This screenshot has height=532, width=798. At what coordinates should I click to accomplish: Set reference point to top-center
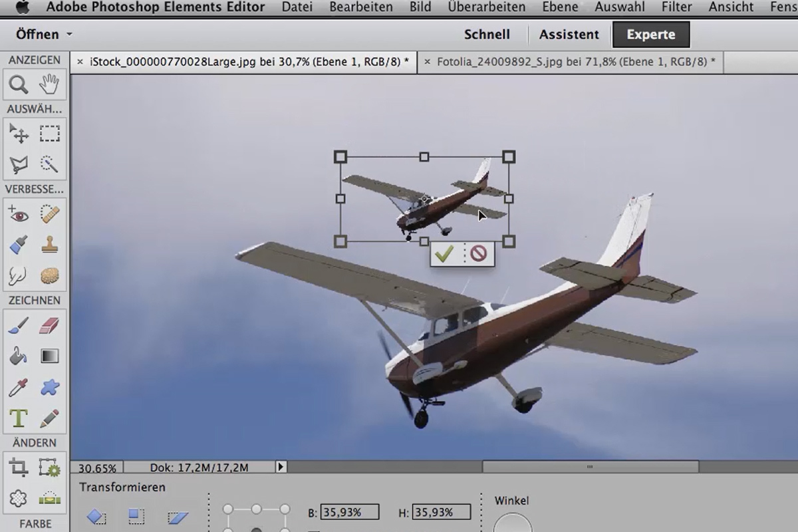point(256,509)
